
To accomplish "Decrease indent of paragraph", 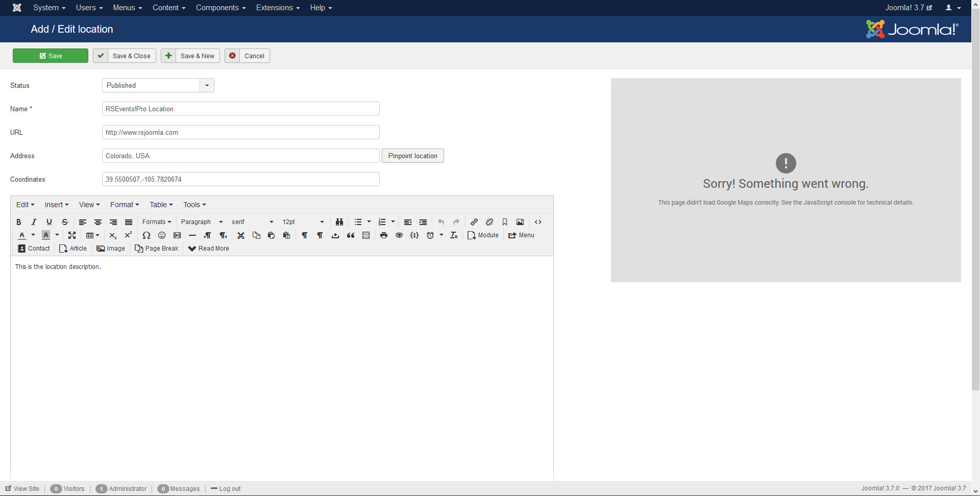I will (408, 222).
